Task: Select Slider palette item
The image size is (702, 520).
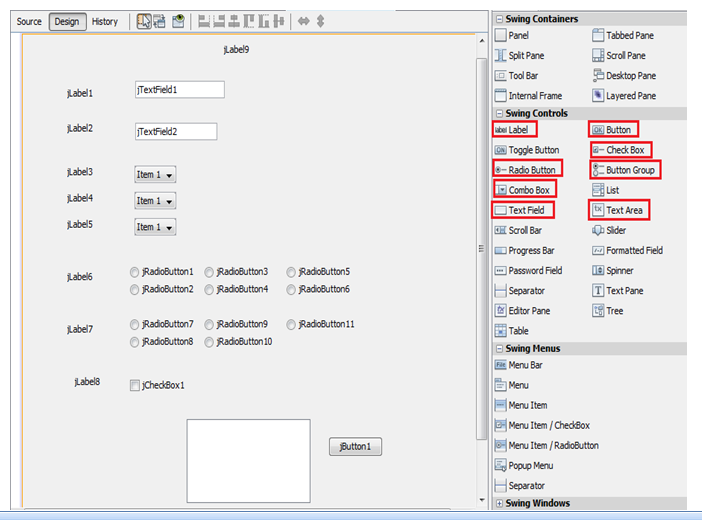Action: [609, 230]
